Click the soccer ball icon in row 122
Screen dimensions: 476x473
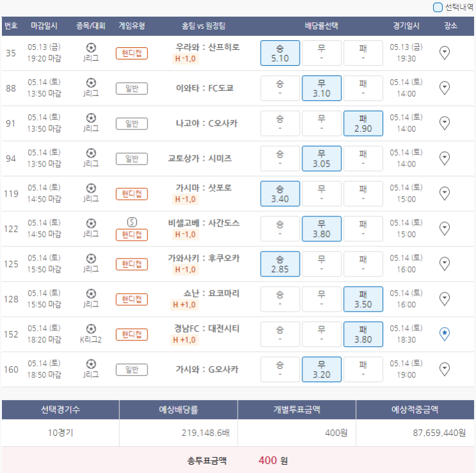tap(91, 223)
